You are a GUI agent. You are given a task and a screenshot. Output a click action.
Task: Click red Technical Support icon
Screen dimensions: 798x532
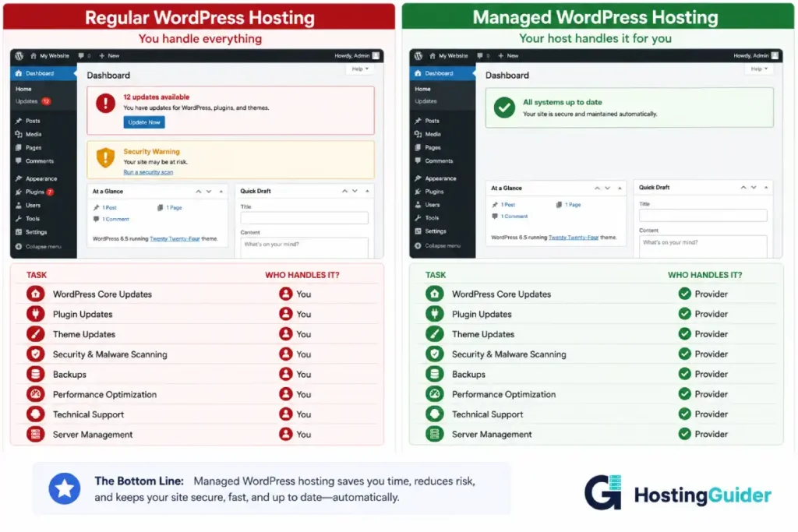point(36,414)
